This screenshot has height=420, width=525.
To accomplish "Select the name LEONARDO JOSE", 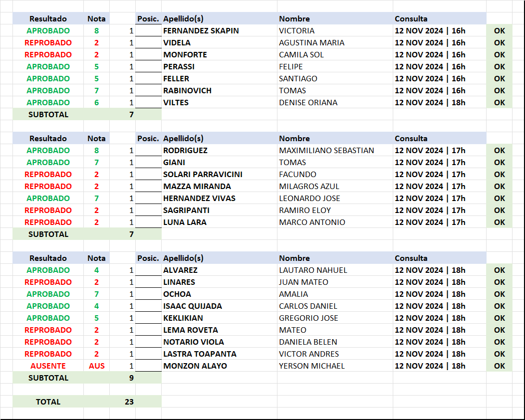I will (309, 199).
